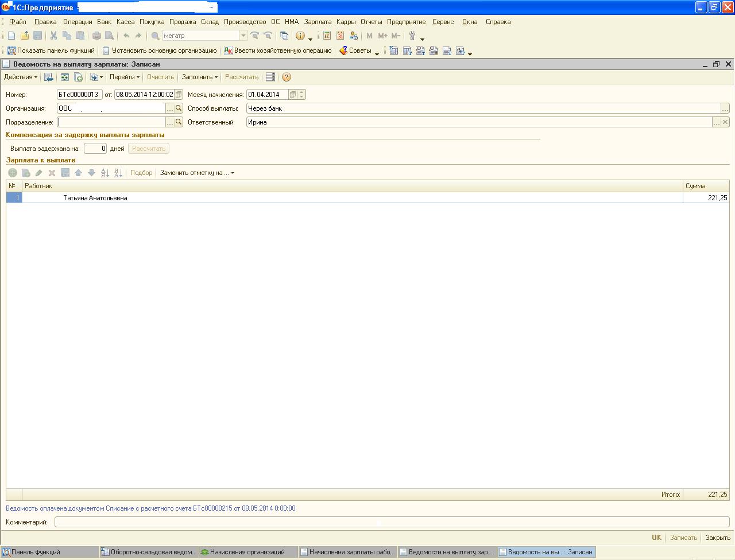
Task: Click the search magnifier icon in toolbar
Action: [x=155, y=36]
